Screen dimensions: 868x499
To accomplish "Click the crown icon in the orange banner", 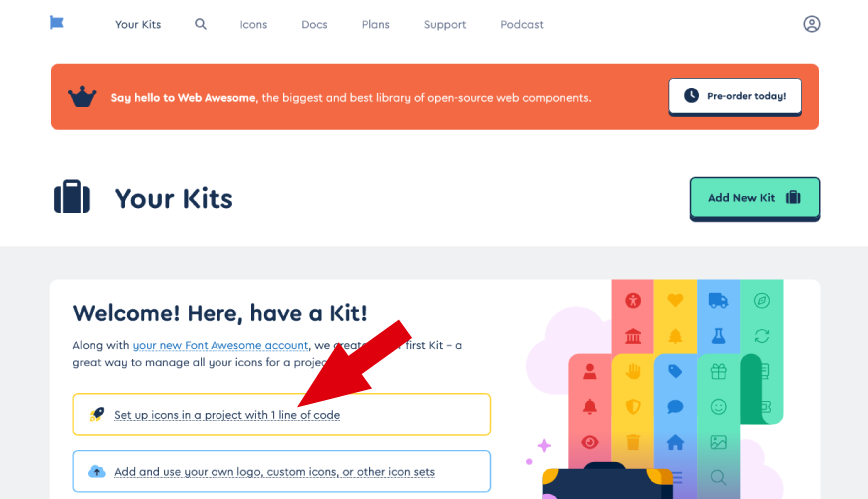I will [82, 97].
